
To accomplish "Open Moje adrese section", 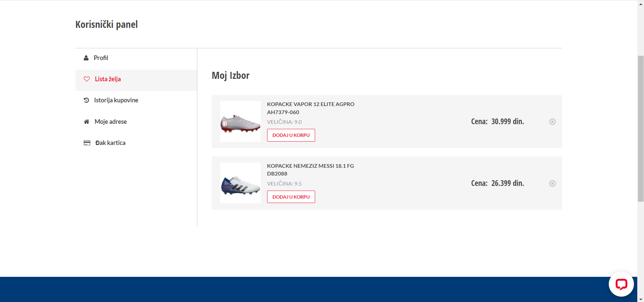I will tap(111, 121).
